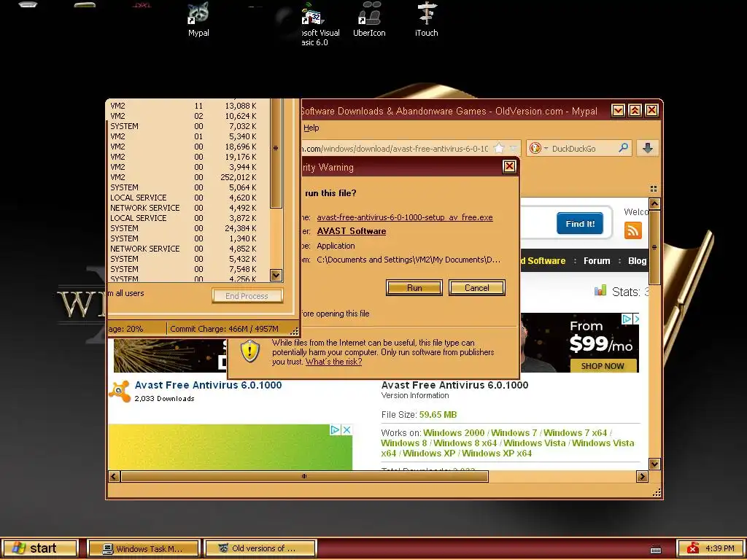747x560 pixels.
Task: Bookmark this page with the star icon
Action: tap(499, 148)
